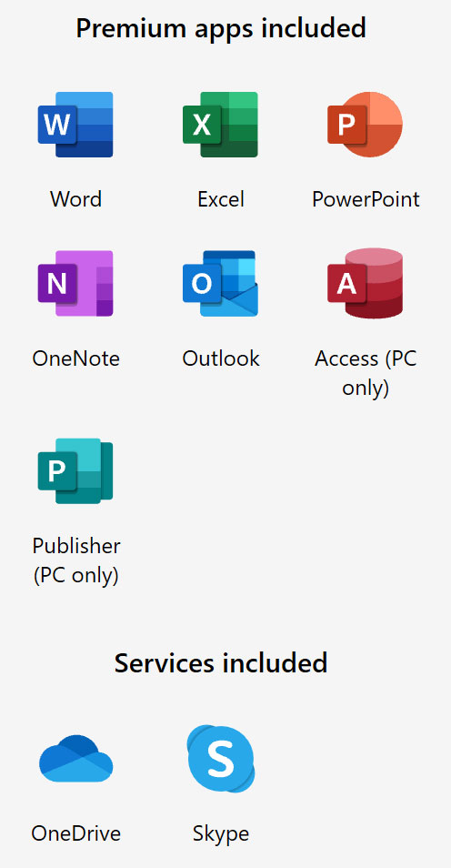The height and width of the screenshot is (868, 451).
Task: Select the Skype text label
Action: (221, 833)
